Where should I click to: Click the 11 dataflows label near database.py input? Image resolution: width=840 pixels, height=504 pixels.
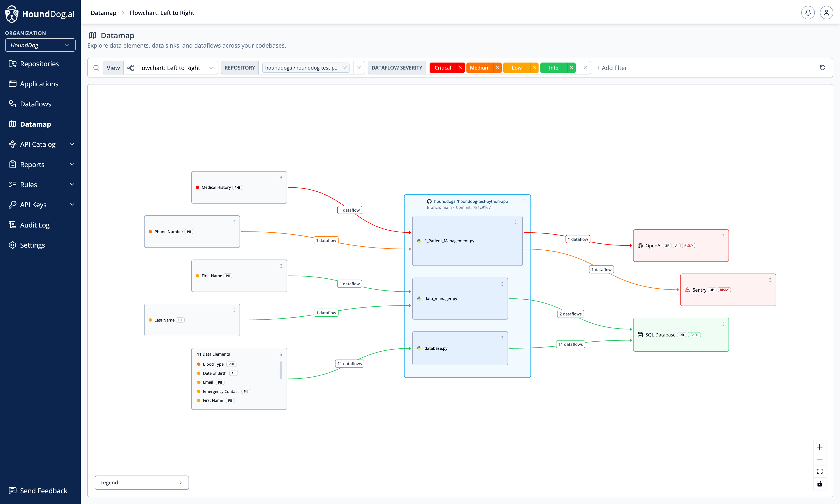349,363
